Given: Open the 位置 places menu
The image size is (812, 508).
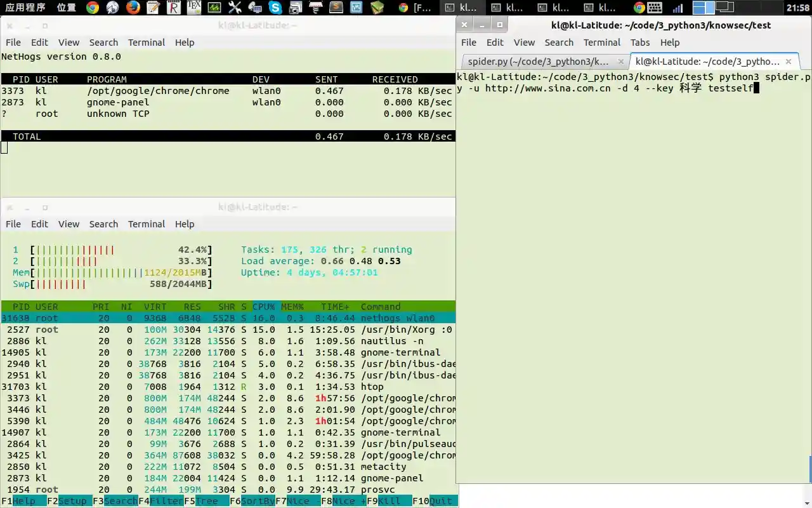Looking at the screenshot, I should point(66,8).
